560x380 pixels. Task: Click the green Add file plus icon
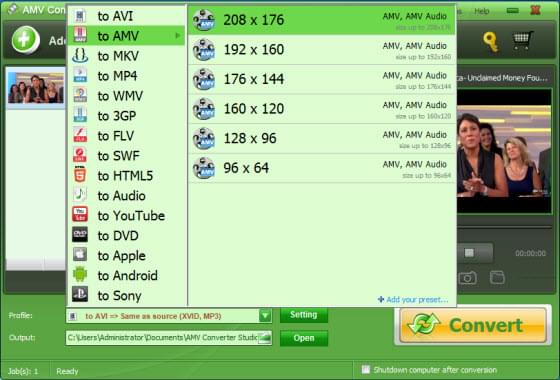[x=25, y=40]
